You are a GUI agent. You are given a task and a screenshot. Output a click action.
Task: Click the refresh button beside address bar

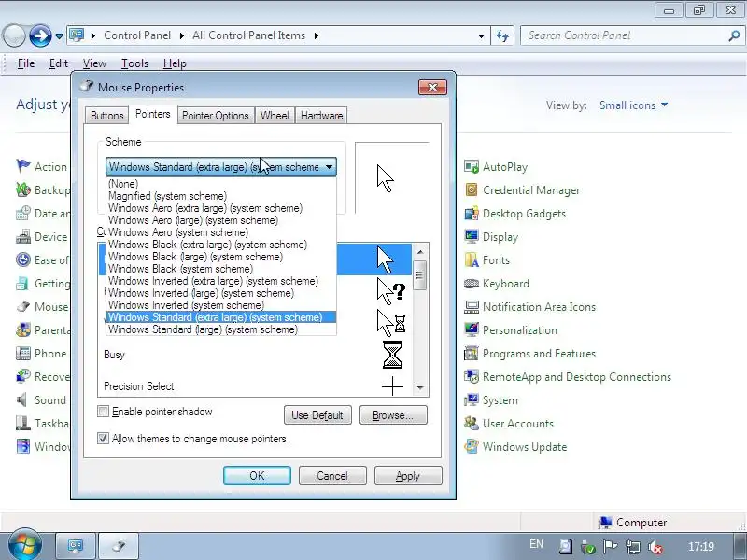(x=502, y=35)
